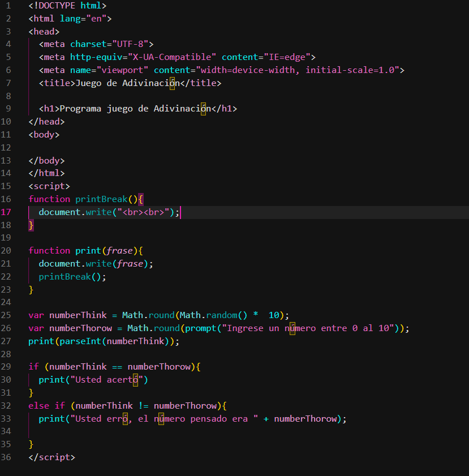The height and width of the screenshot is (476, 469).
Task: Click the Usted erró print statement
Action: [x=193, y=419]
